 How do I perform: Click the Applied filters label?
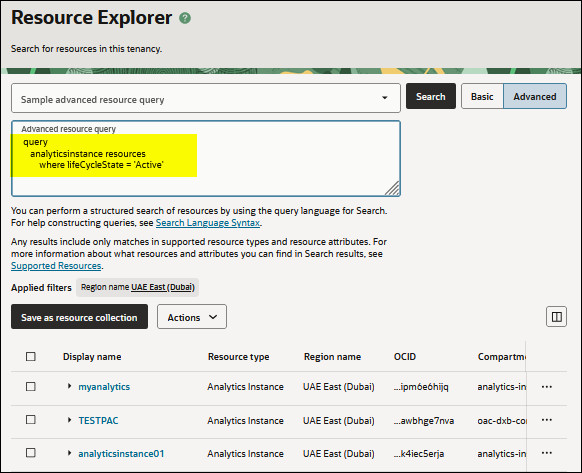click(41, 288)
